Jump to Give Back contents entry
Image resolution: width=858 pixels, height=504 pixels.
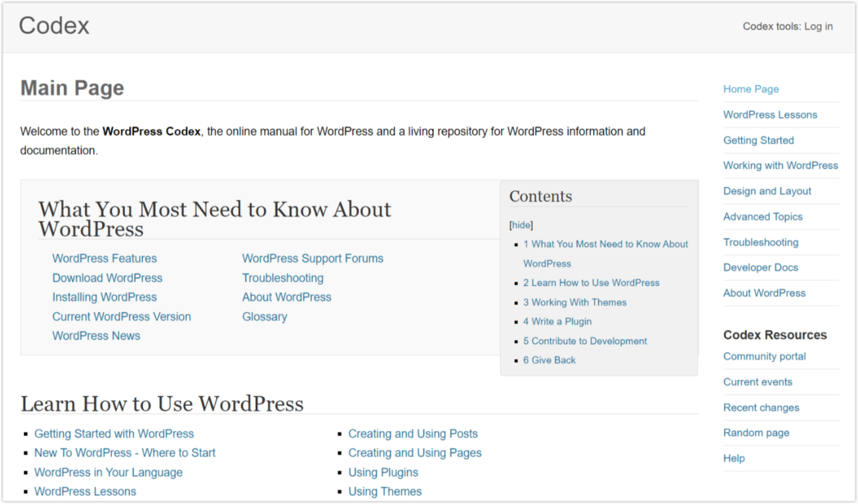553,360
